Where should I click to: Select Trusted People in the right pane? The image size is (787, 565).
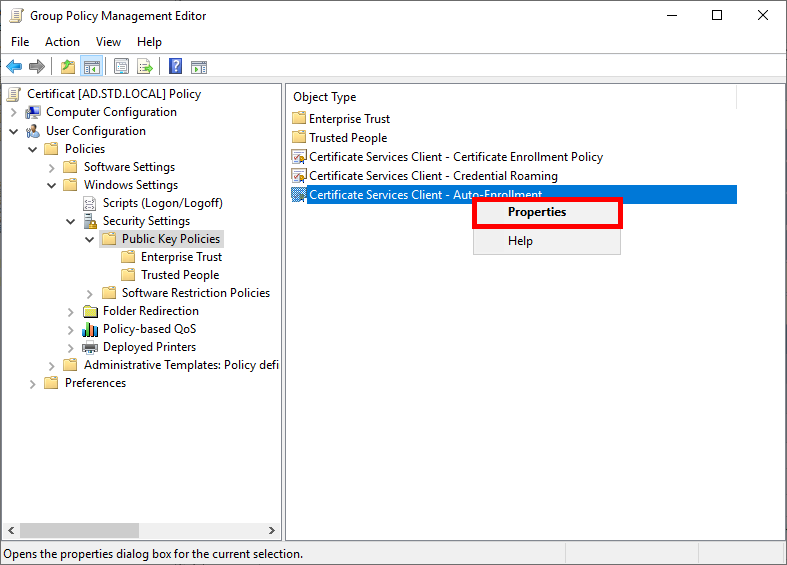[x=348, y=138]
